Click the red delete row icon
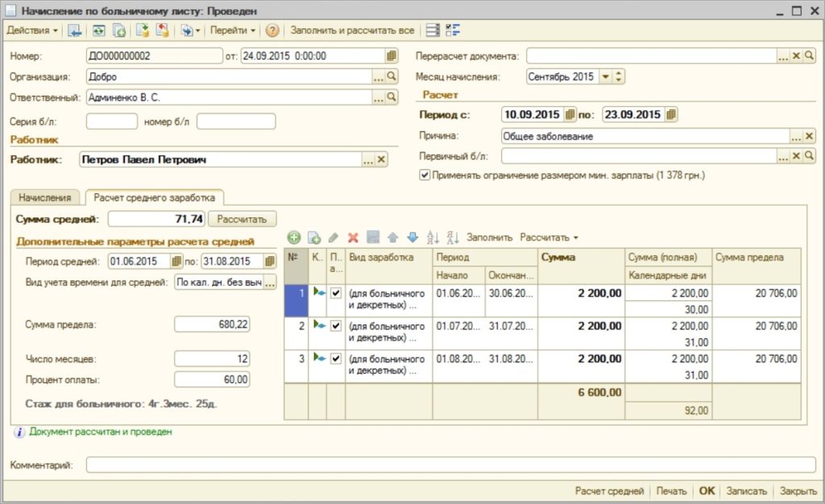The image size is (825, 504). tap(353, 238)
